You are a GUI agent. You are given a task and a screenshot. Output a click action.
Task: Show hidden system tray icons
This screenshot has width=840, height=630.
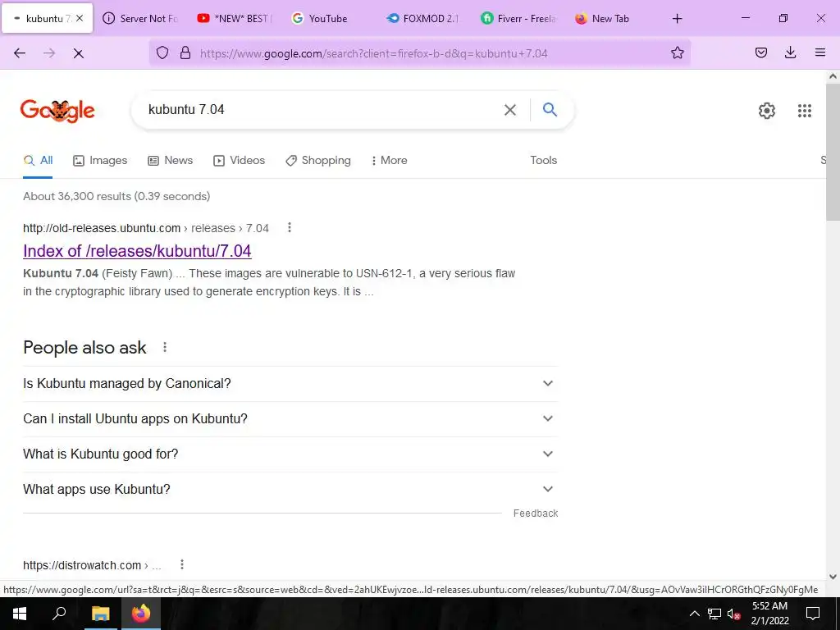tap(694, 614)
